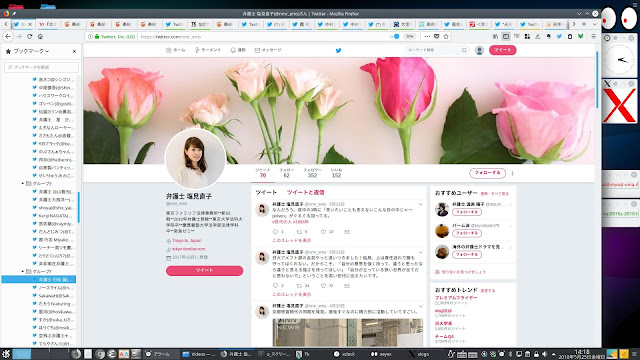
Task: Click the profile photo of the woman
Action: click(x=195, y=159)
